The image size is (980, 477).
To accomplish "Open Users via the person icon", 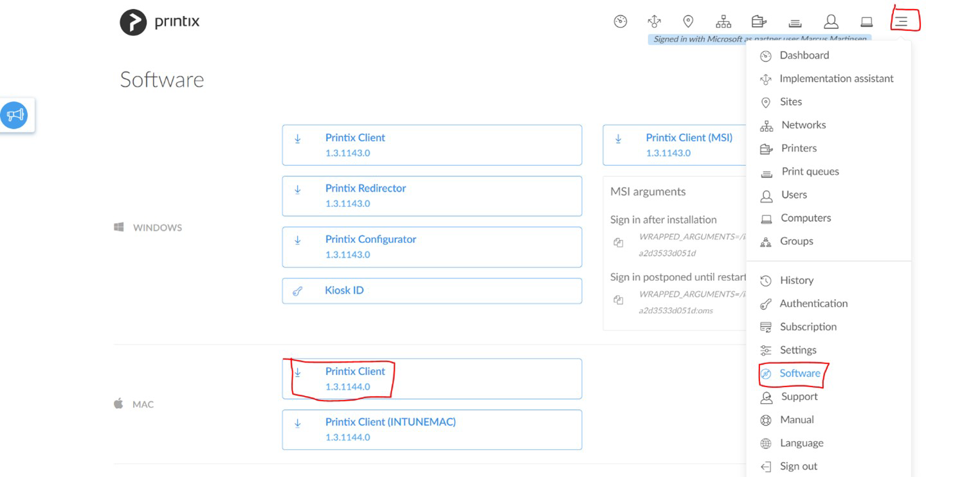I will pos(830,21).
